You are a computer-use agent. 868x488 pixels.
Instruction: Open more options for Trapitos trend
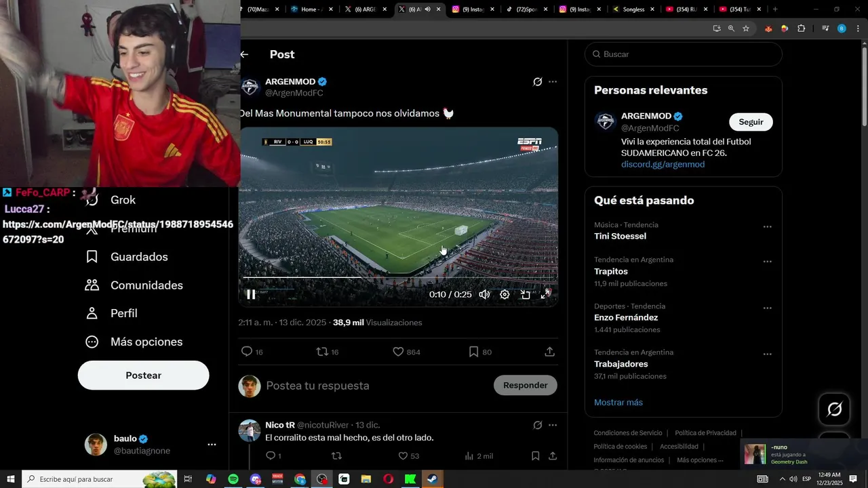768,262
